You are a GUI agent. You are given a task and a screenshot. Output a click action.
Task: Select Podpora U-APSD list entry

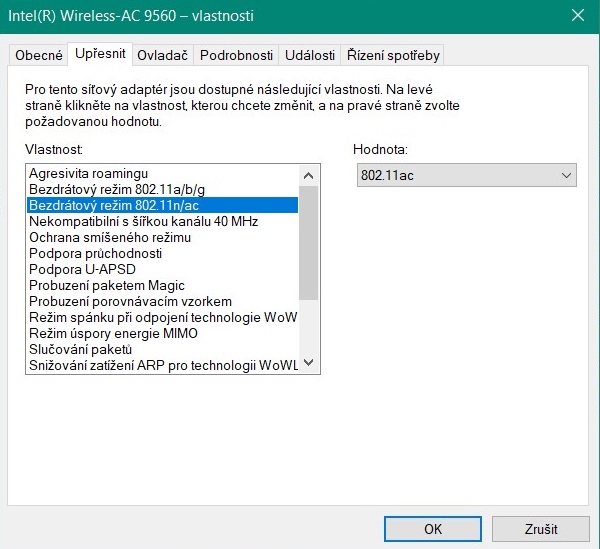82,269
